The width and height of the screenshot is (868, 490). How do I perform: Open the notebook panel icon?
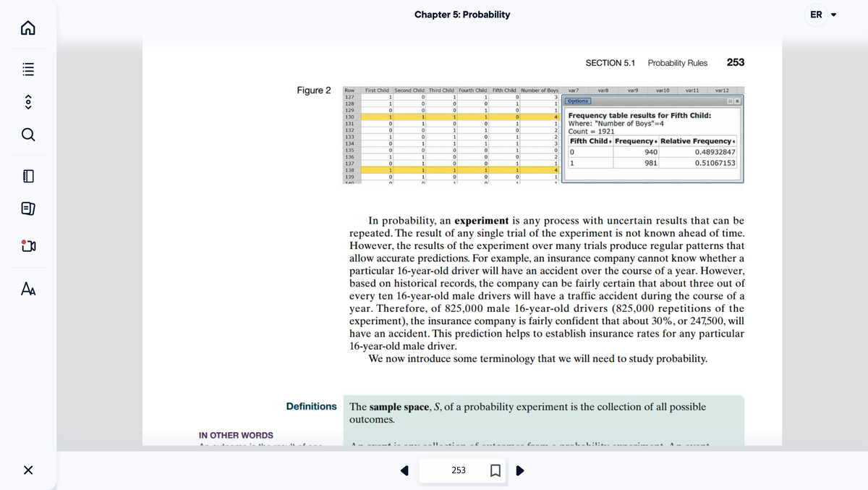tap(27, 174)
